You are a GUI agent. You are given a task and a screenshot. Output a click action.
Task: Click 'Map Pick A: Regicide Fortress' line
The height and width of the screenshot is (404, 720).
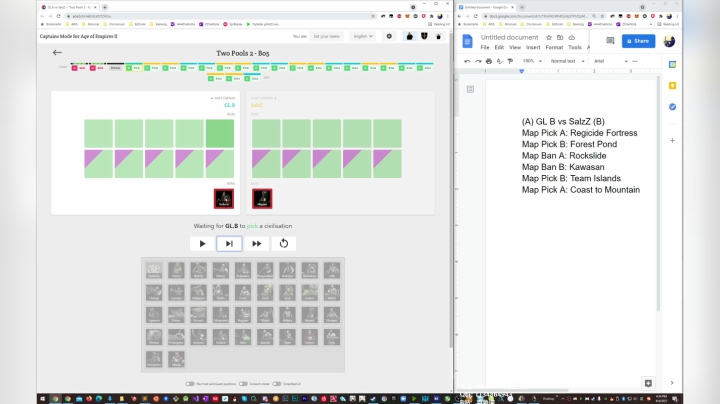579,133
